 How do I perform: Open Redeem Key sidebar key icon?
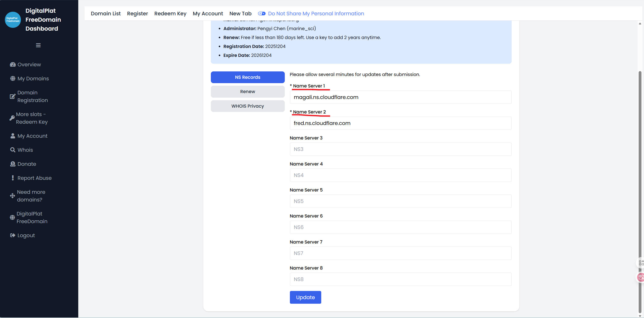tap(12, 118)
